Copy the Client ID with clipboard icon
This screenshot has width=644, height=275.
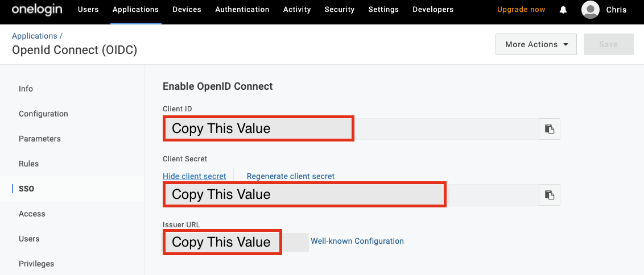[550, 129]
